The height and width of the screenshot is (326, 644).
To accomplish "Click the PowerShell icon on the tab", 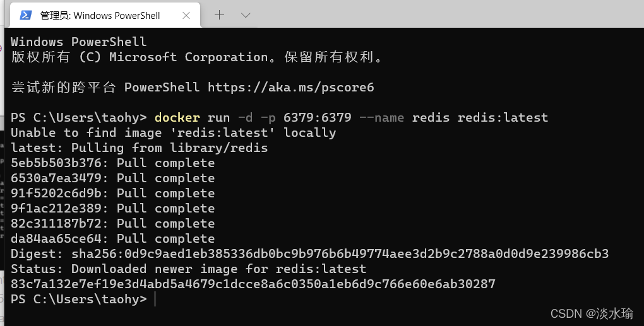I will tap(26, 16).
